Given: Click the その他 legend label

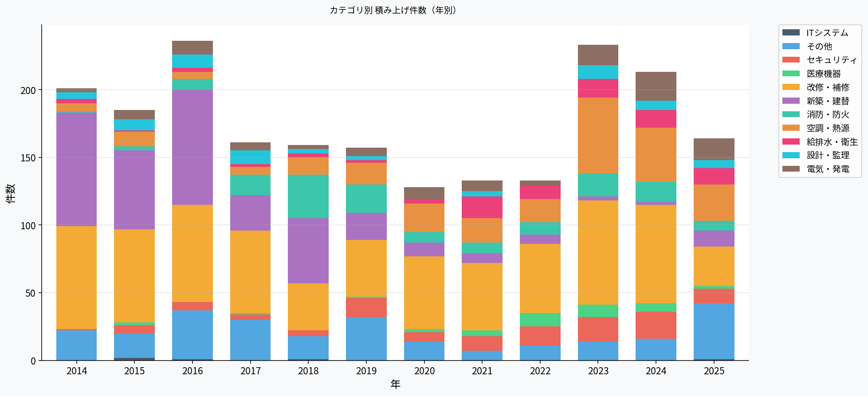Looking at the screenshot, I should click(x=819, y=46).
